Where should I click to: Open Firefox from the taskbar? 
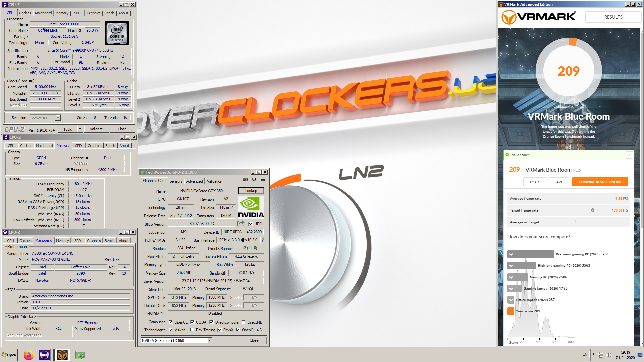tap(29, 355)
